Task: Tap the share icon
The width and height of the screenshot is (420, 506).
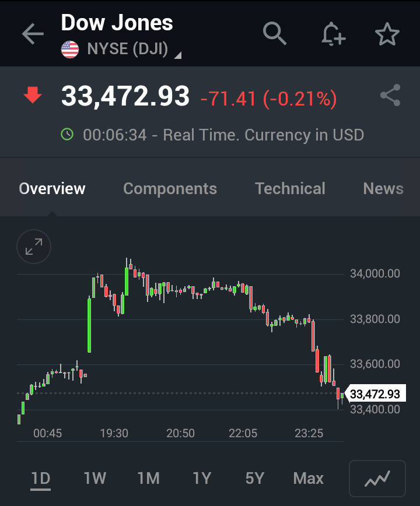Action: tap(390, 96)
